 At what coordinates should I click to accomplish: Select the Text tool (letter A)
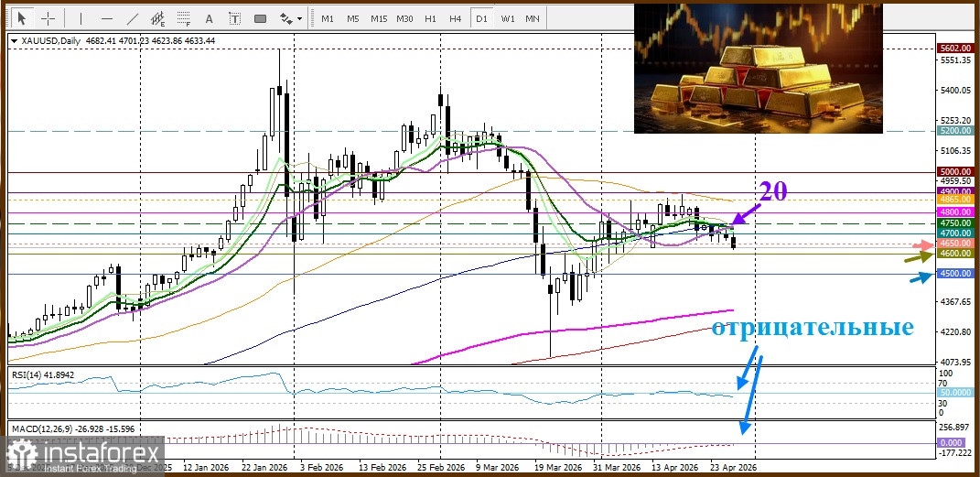click(209, 18)
